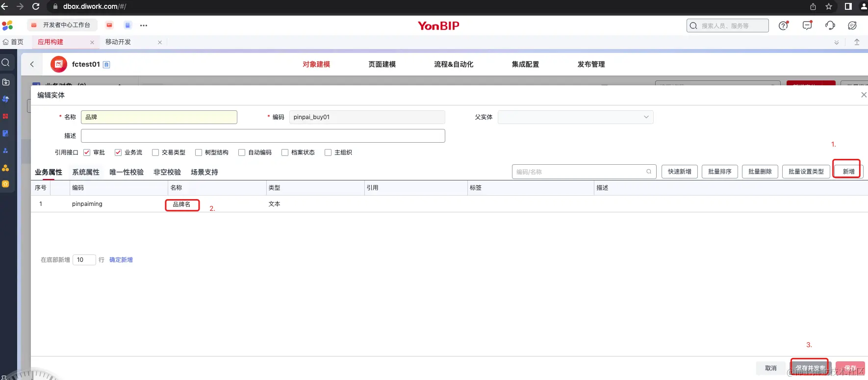Open browser share icon
868x380 pixels.
(813, 6)
